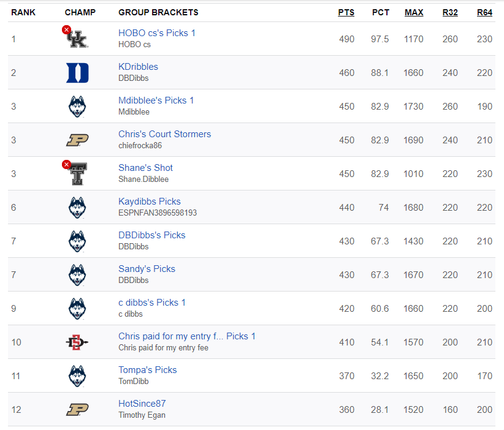Image resolution: width=504 pixels, height=430 pixels.
Task: Open HOBO cs's Picks 1 bracket
Action: (157, 33)
